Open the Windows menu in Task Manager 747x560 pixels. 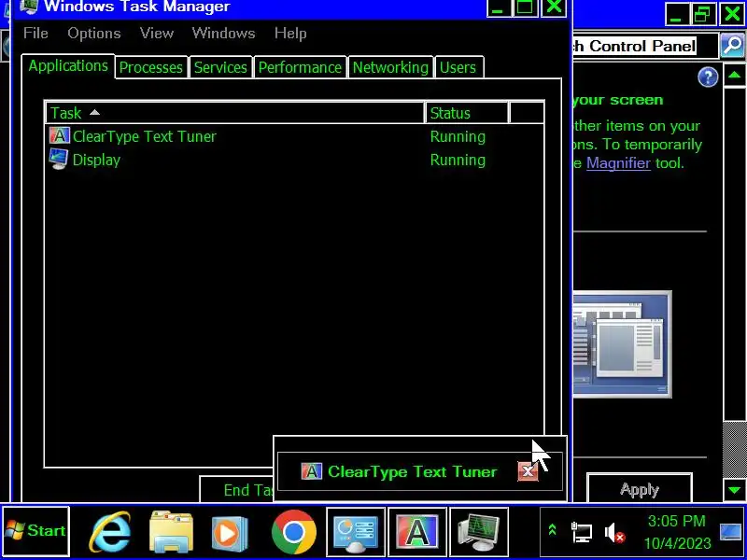(223, 34)
